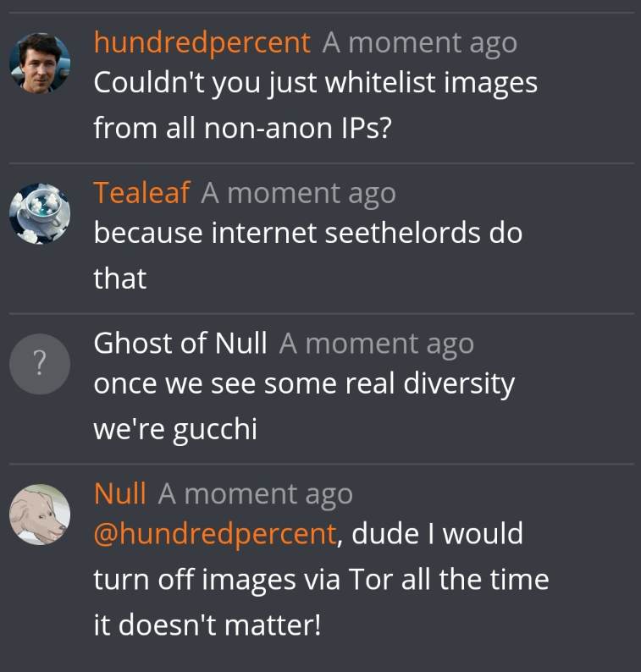Select Null's message about Tor images
The height and width of the screenshot is (672, 641).
321,579
